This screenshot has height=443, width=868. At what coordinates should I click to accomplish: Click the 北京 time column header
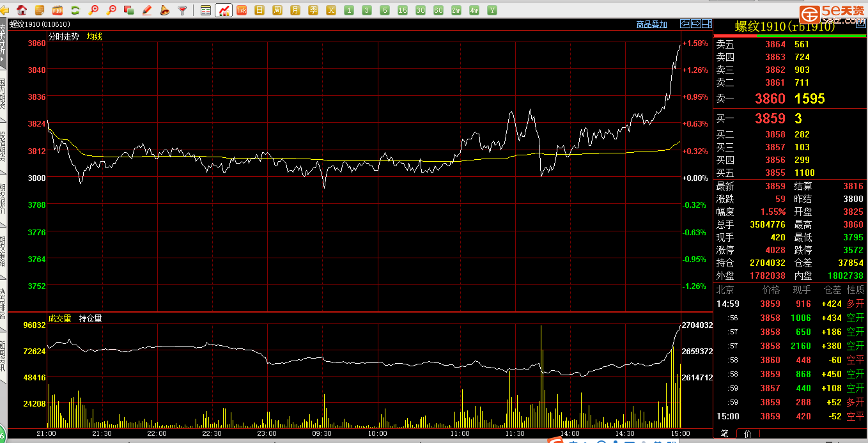point(725,290)
